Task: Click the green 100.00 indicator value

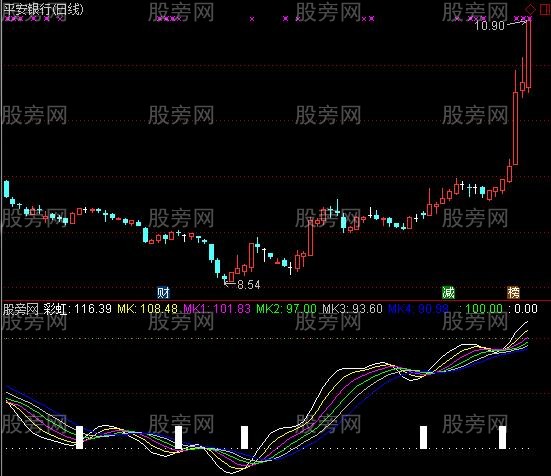Action: point(484,309)
